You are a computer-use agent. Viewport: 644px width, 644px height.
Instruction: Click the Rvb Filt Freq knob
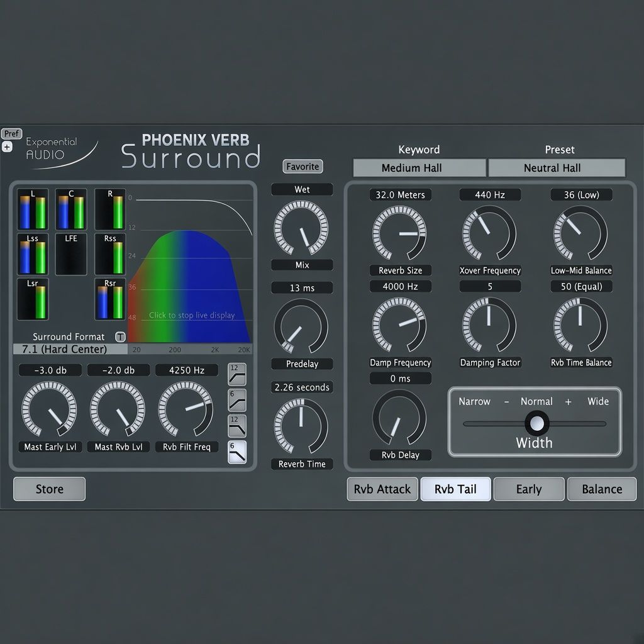186,409
